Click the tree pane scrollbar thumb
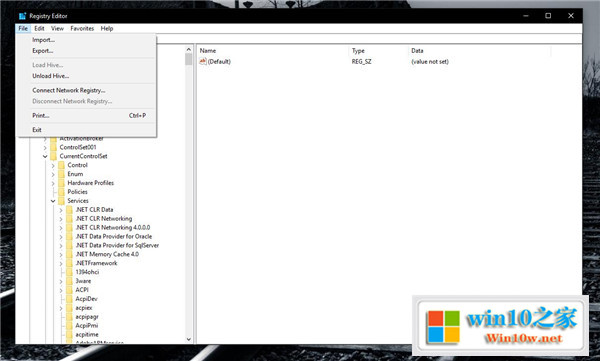The image size is (600, 361). [x=189, y=59]
